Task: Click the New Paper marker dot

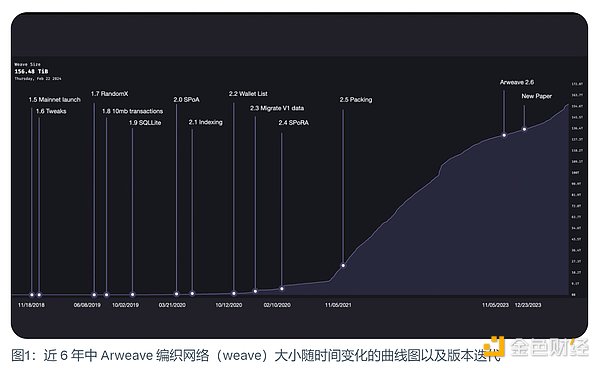Action: pos(524,129)
